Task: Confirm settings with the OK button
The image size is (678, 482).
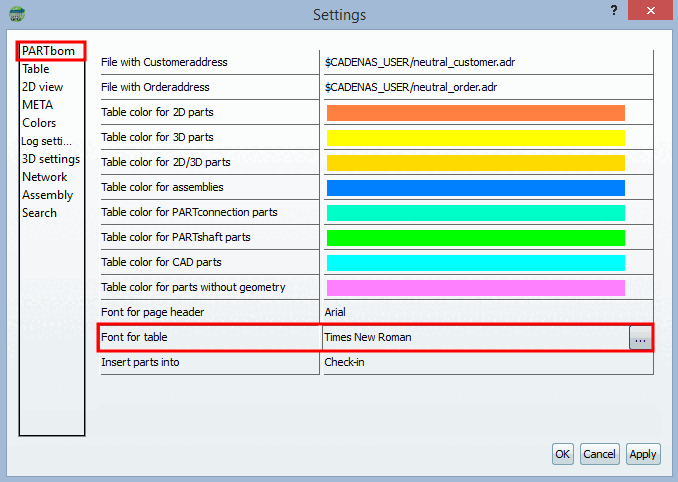Action: point(563,454)
